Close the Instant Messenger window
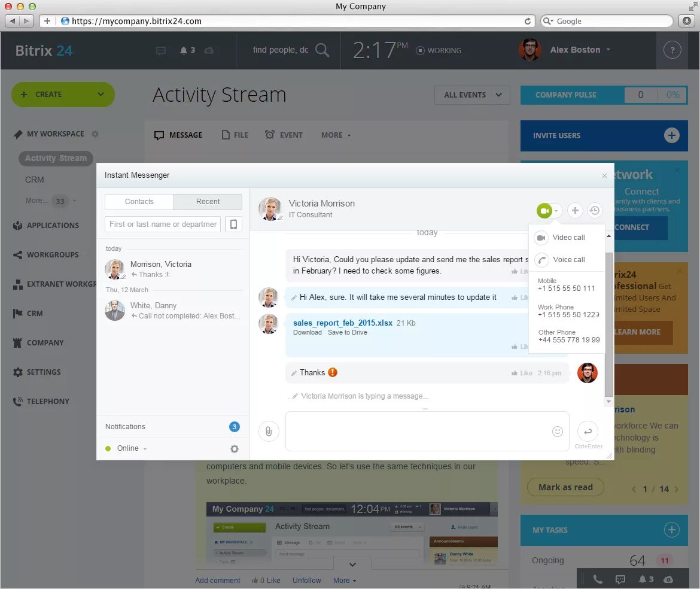This screenshot has height=589, width=700. pyautogui.click(x=604, y=176)
